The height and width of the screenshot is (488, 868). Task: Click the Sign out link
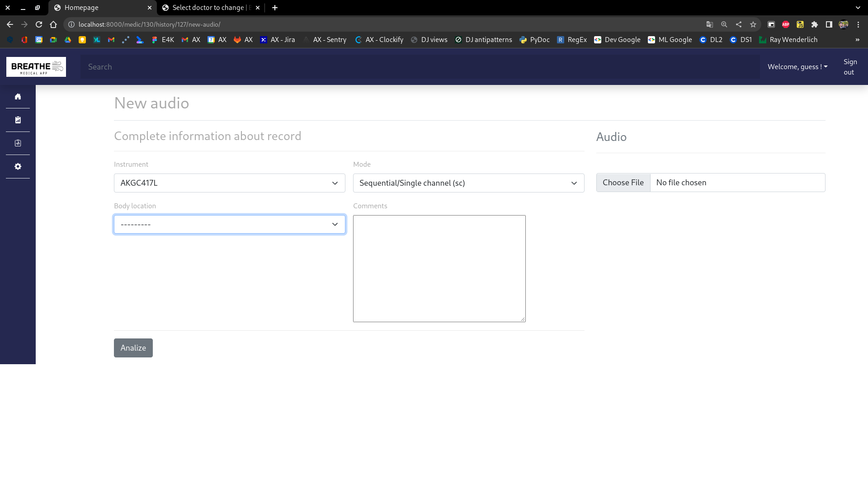pyautogui.click(x=850, y=66)
